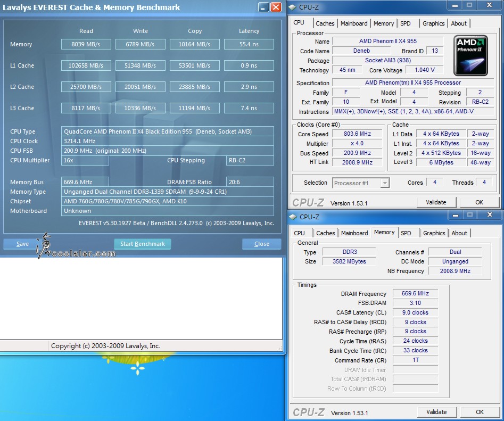The width and height of the screenshot is (504, 421).
Task: Switch to Graphics tab in top CPU-Z window
Action: pos(433,23)
